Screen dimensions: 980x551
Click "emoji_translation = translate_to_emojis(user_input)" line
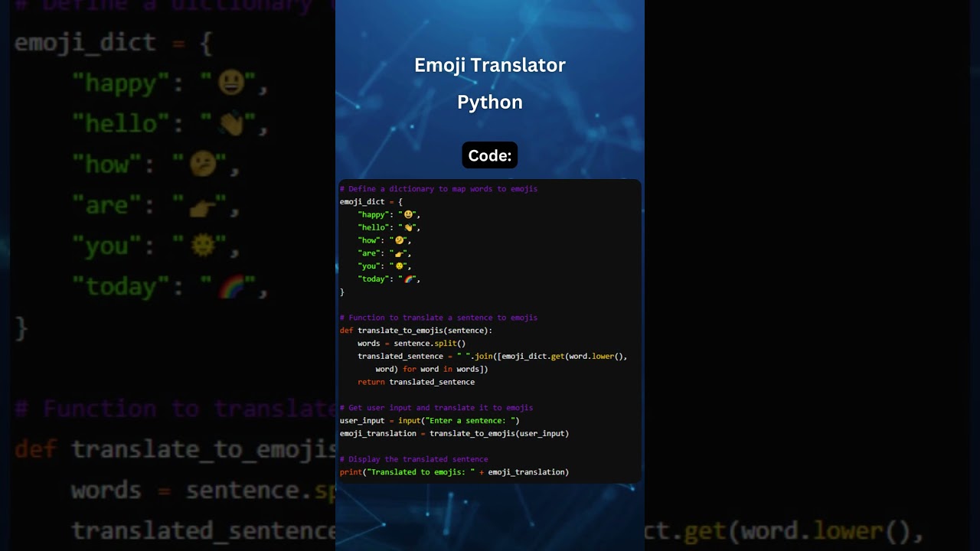click(x=454, y=434)
